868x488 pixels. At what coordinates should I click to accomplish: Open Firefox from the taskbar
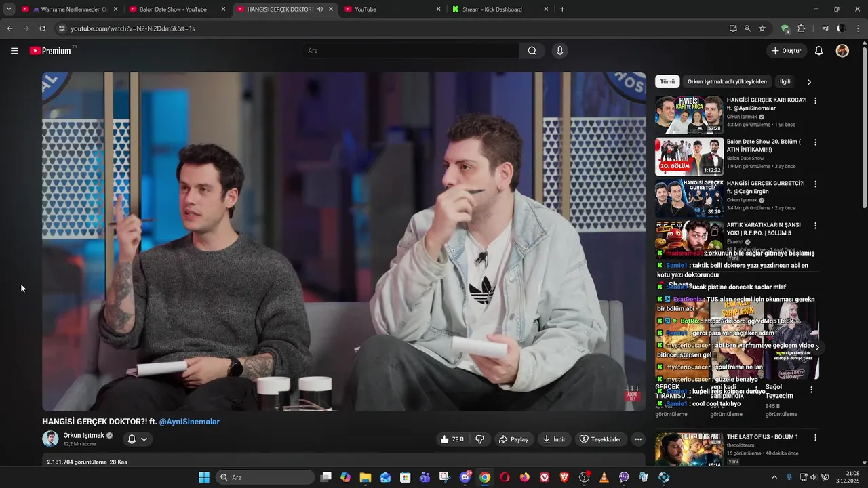pos(524,477)
